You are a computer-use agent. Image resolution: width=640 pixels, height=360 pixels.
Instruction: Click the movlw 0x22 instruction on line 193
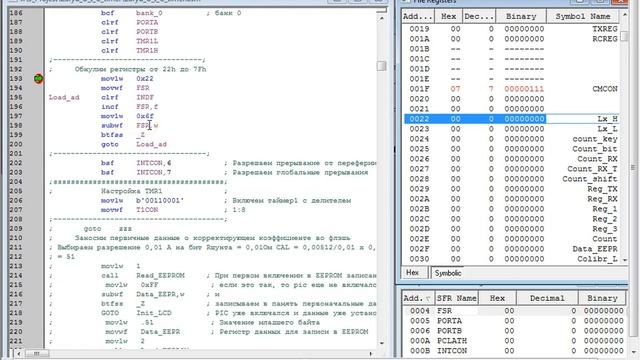[127, 78]
